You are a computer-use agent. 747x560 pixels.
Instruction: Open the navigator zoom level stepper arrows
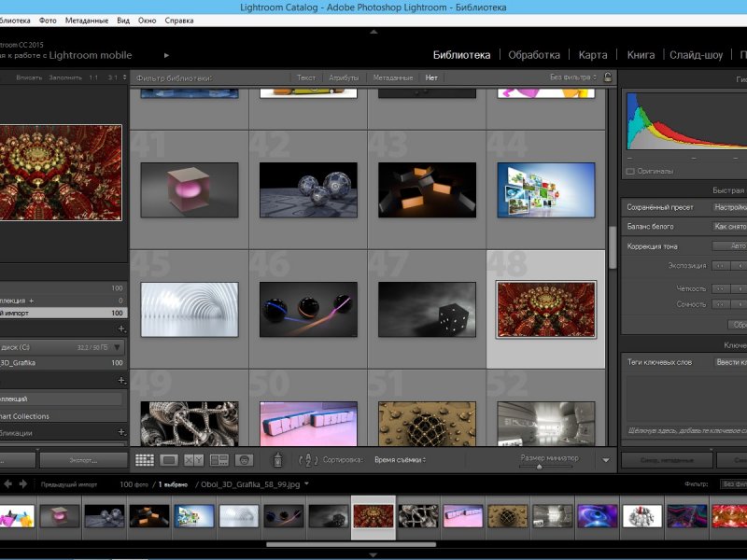[125, 77]
